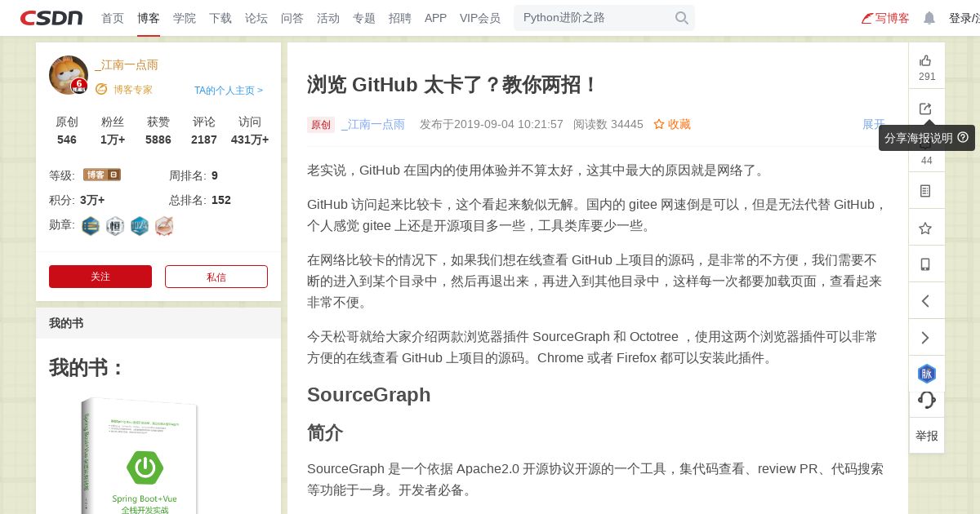This screenshot has height=514, width=980.
Task: Go to next article with right chevron
Action: pos(925,338)
